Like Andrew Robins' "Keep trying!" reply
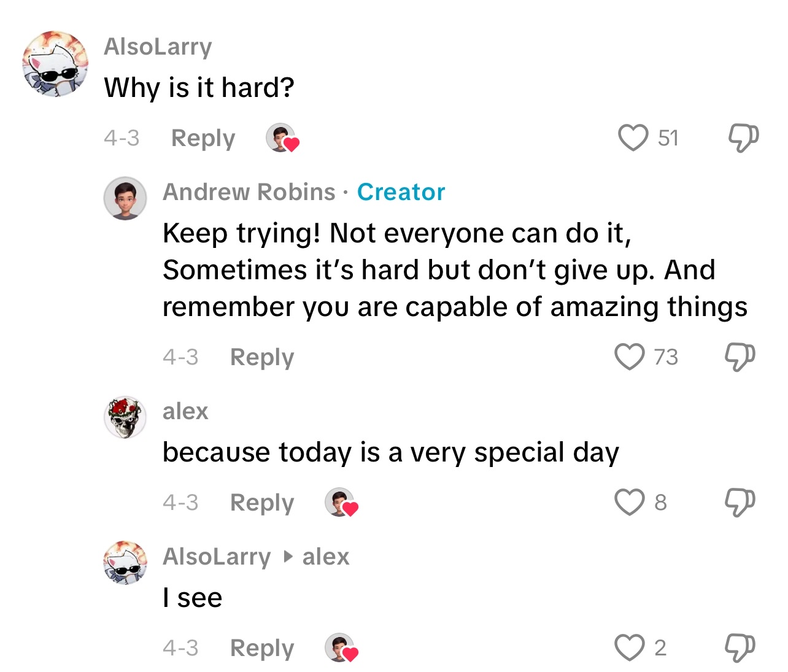The height and width of the screenshot is (672, 788). [x=630, y=357]
